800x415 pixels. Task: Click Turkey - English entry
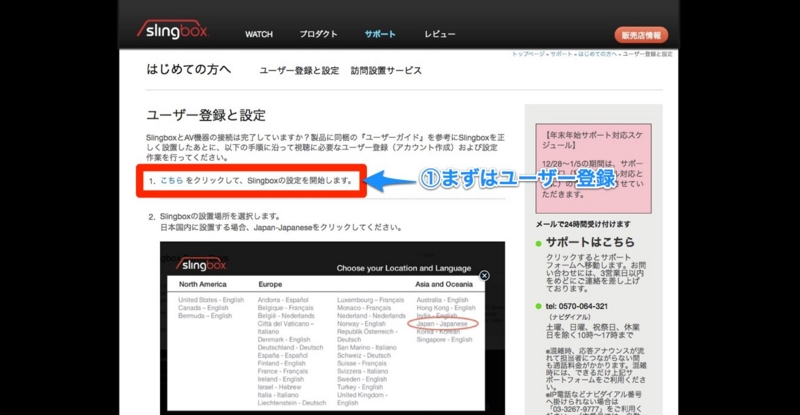(x=360, y=387)
